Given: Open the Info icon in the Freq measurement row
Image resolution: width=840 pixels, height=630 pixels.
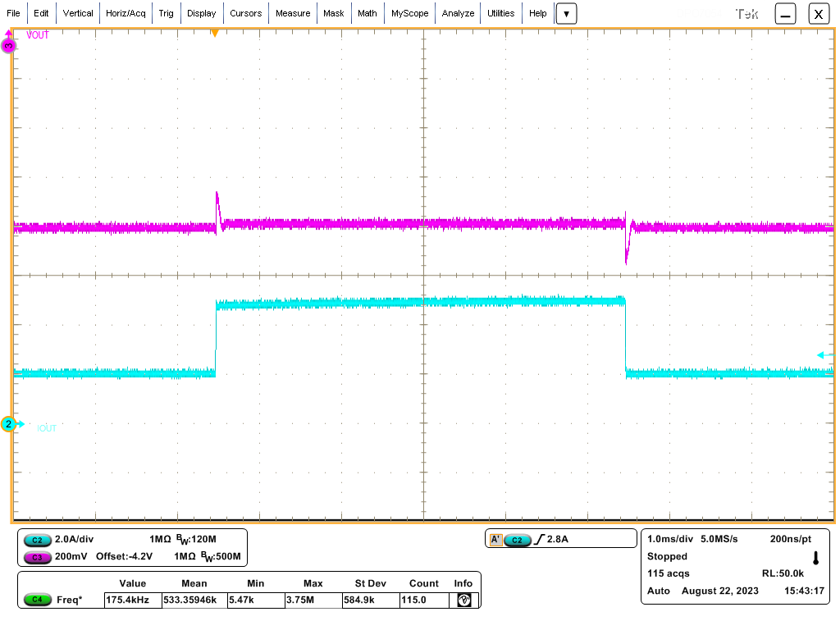Looking at the screenshot, I should 463,600.
